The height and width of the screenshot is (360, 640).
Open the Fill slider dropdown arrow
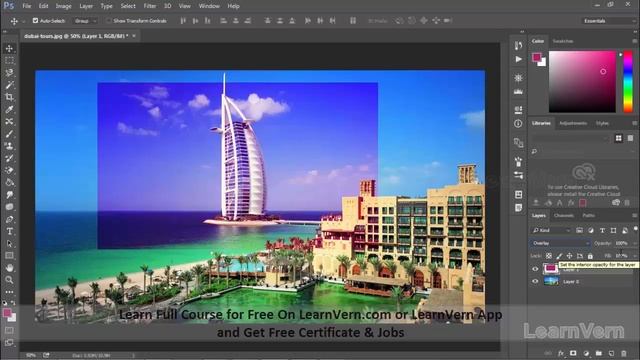coord(635,256)
